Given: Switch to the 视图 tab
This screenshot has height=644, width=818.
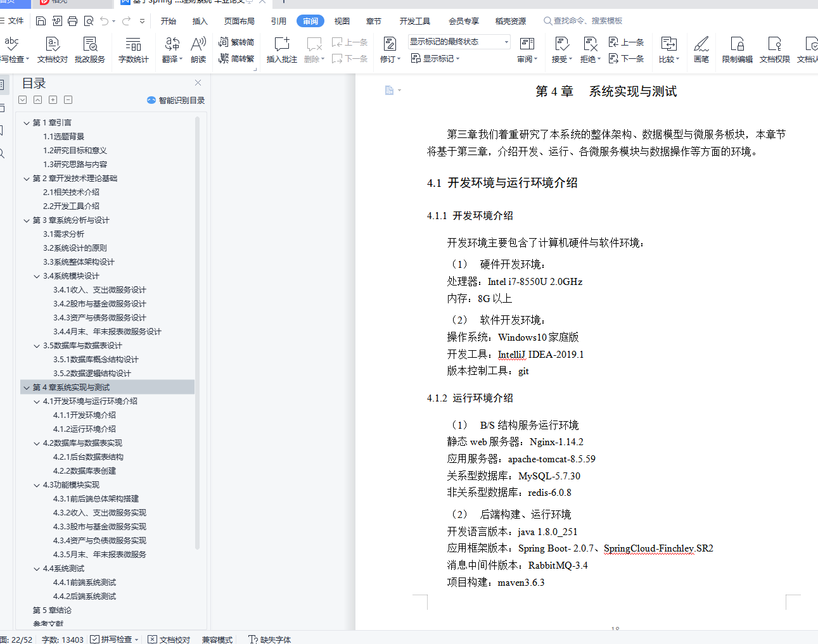Looking at the screenshot, I should [342, 21].
